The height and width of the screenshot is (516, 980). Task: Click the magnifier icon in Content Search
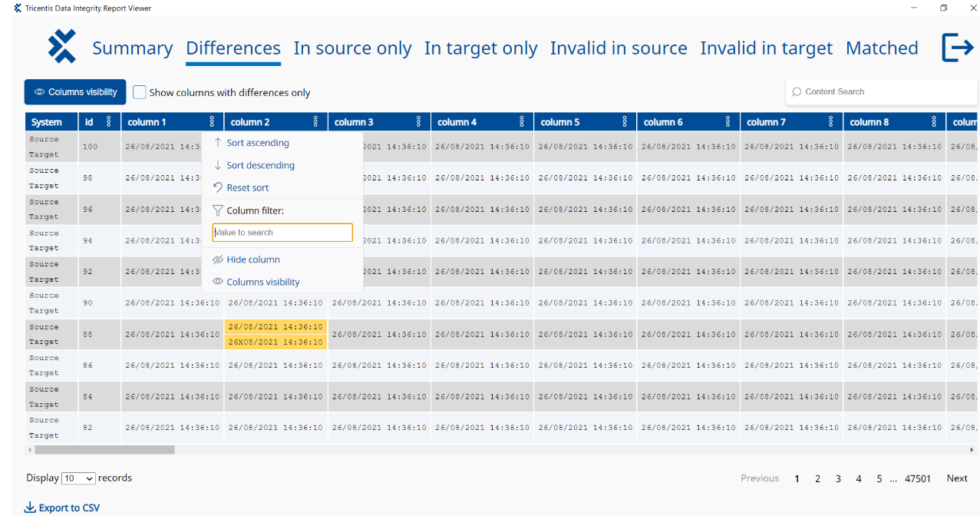coord(797,92)
